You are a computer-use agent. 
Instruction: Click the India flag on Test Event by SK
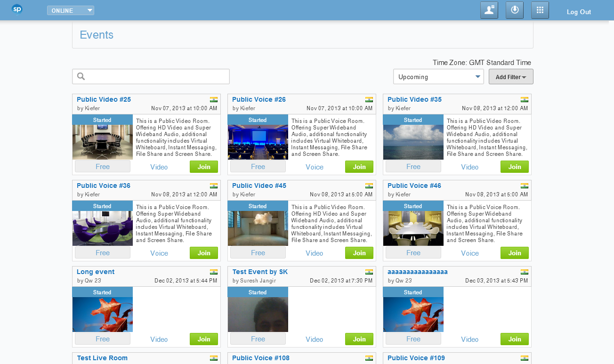[369, 272]
